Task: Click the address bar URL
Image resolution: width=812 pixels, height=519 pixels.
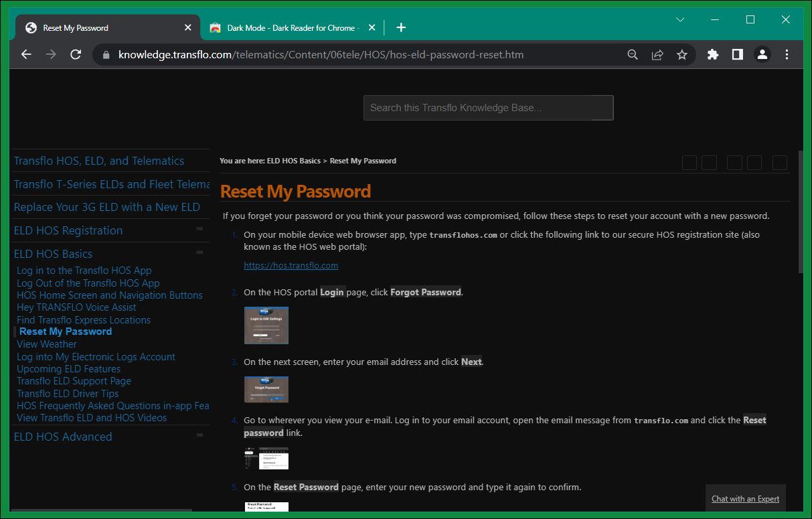Action: coord(321,55)
